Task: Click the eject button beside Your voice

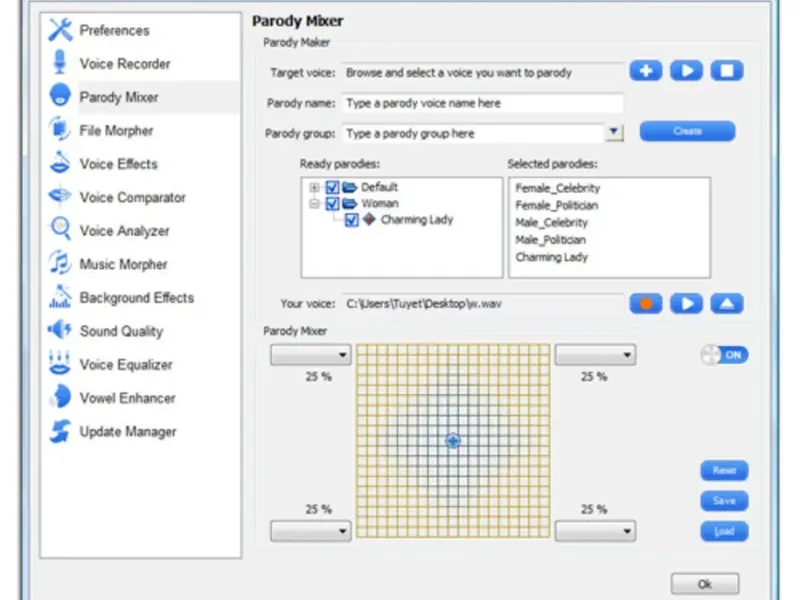Action: [x=727, y=303]
